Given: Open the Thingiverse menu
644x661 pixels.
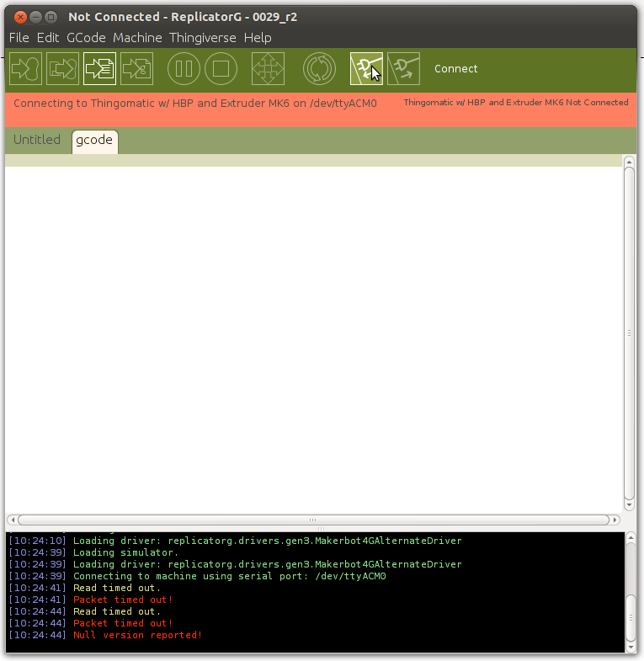Looking at the screenshot, I should (x=203, y=38).
